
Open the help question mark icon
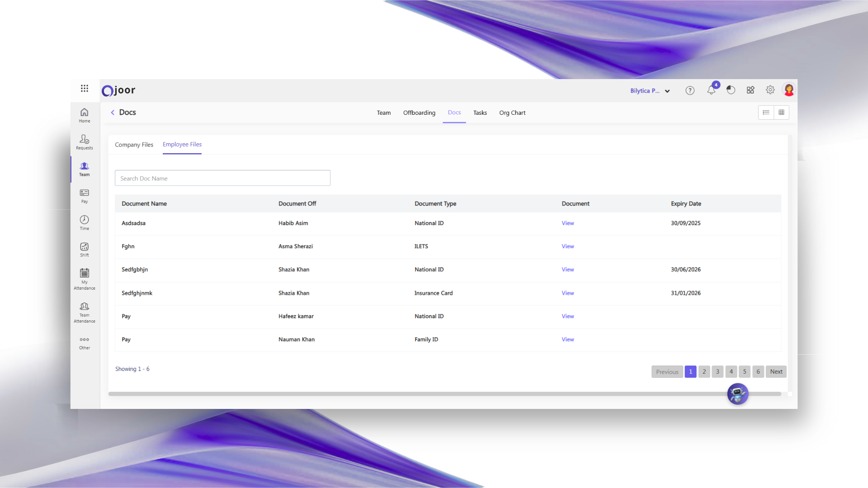[x=690, y=90]
